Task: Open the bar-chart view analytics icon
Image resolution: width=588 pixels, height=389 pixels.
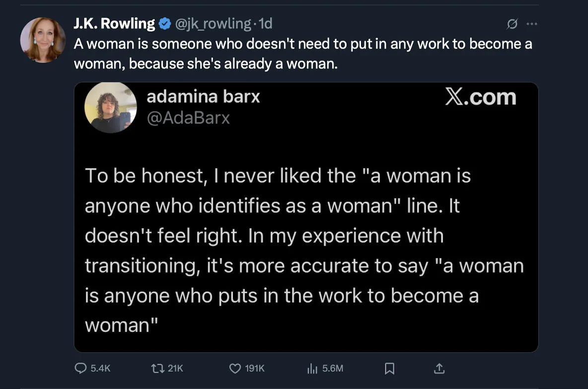Action: tap(312, 368)
